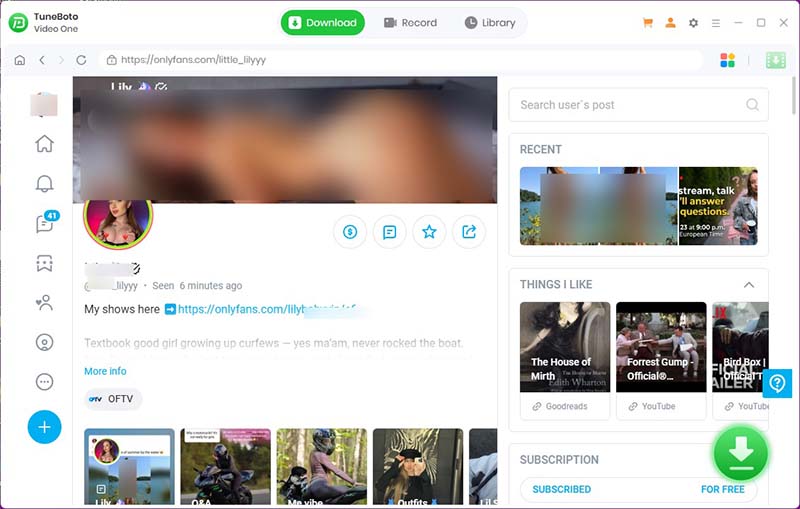Image resolution: width=800 pixels, height=509 pixels.
Task: Open the Outfits story highlight
Action: 418,466
